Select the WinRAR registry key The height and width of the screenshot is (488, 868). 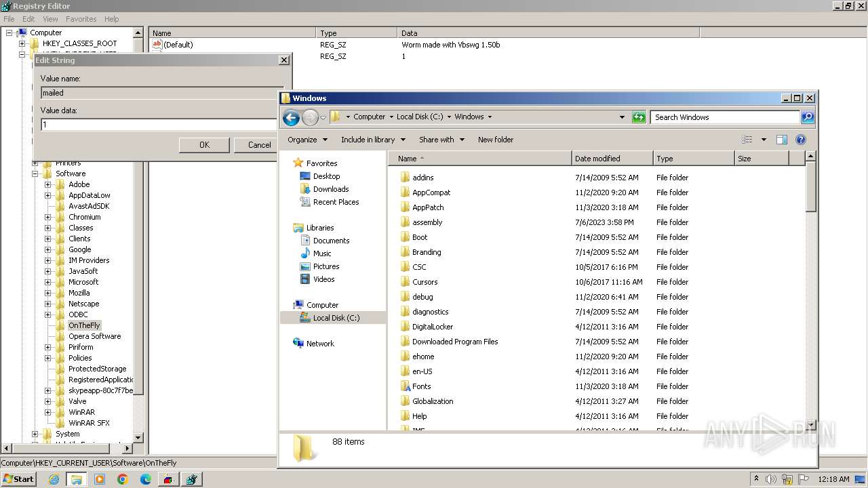81,412
